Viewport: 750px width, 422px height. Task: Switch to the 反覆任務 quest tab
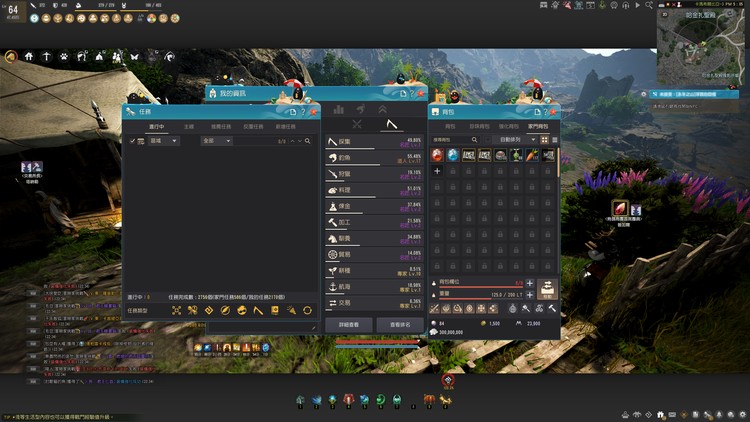click(253, 127)
